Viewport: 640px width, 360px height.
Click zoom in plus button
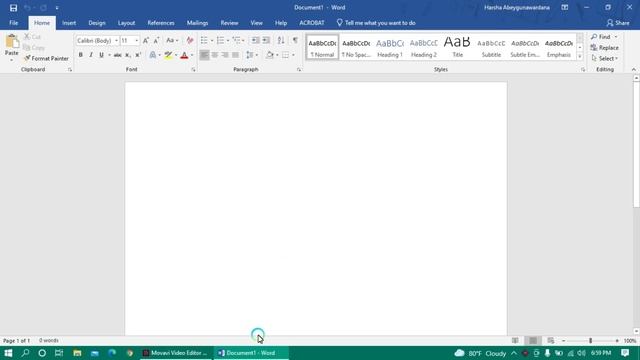pyautogui.click(x=617, y=340)
